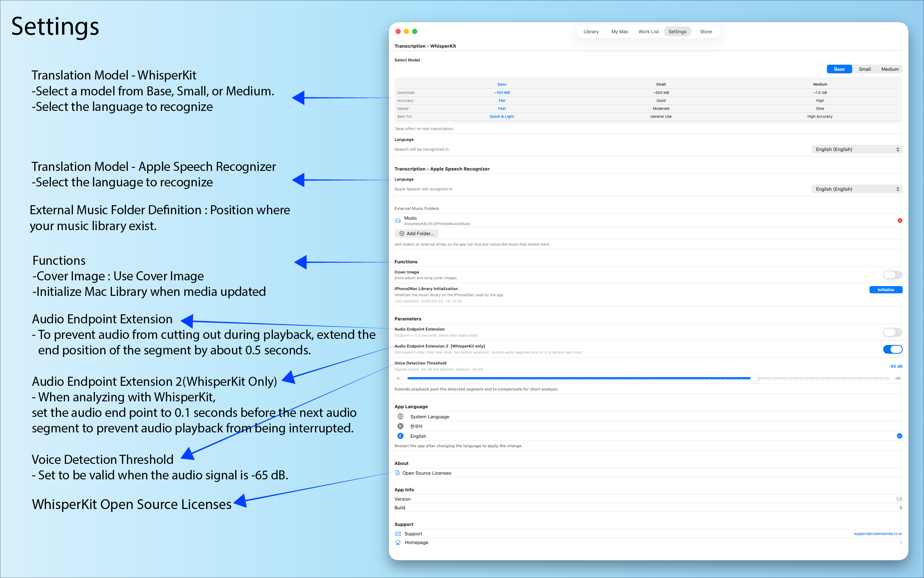
Task: Select English as app language
Action: [x=648, y=436]
